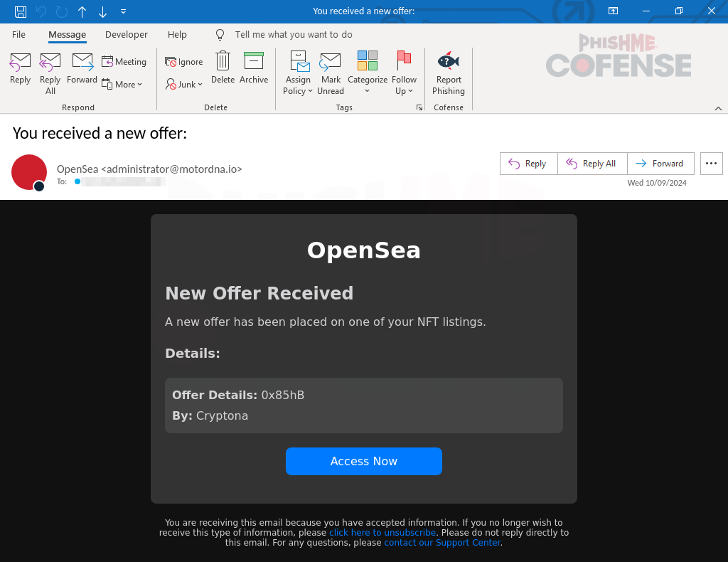Open Customize Quick Access Toolbar dropdown

[124, 11]
